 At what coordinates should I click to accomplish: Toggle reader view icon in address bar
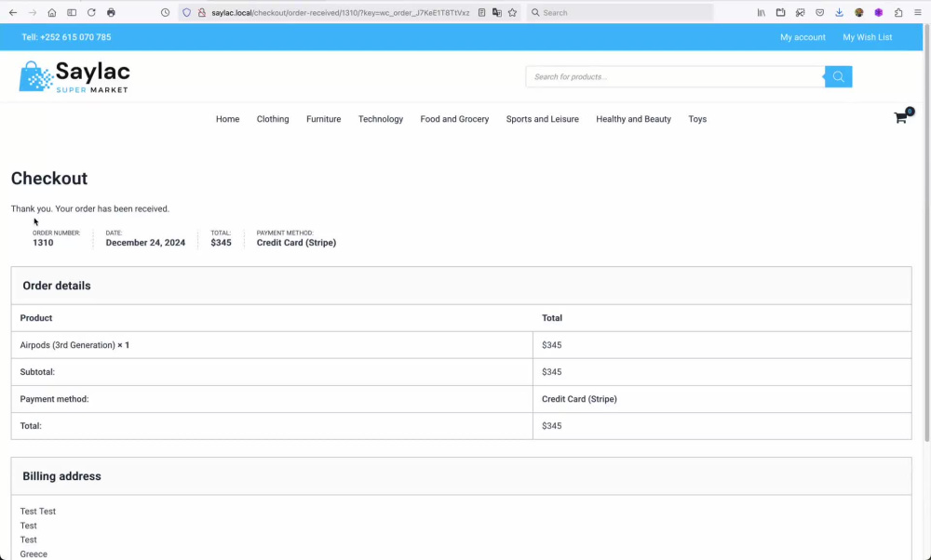point(481,12)
